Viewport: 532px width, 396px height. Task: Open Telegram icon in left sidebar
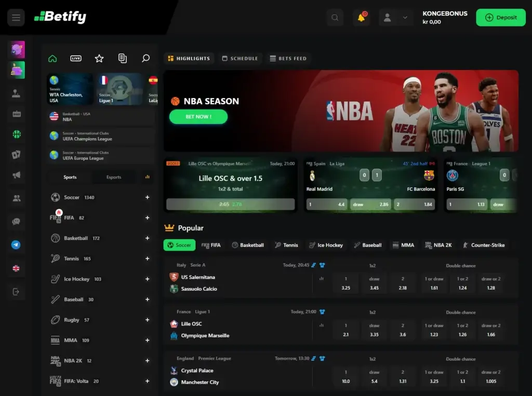click(16, 245)
